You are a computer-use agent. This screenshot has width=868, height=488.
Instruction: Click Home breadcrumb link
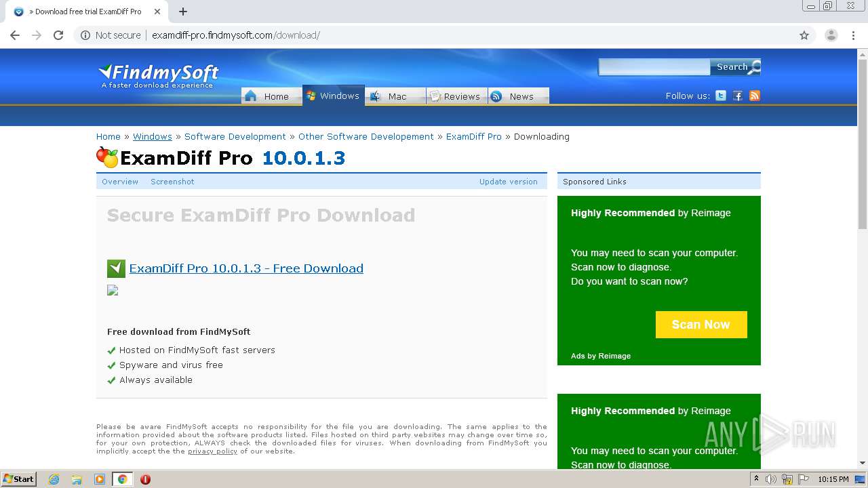[x=108, y=136]
